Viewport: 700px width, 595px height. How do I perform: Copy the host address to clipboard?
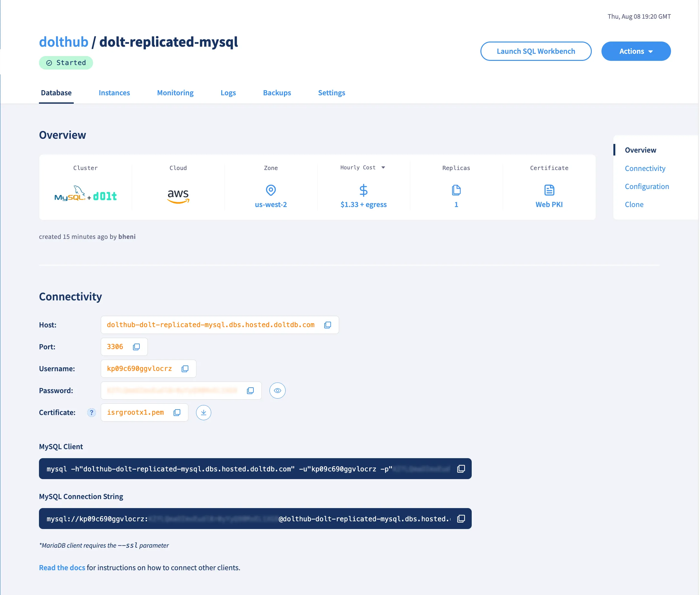327,325
